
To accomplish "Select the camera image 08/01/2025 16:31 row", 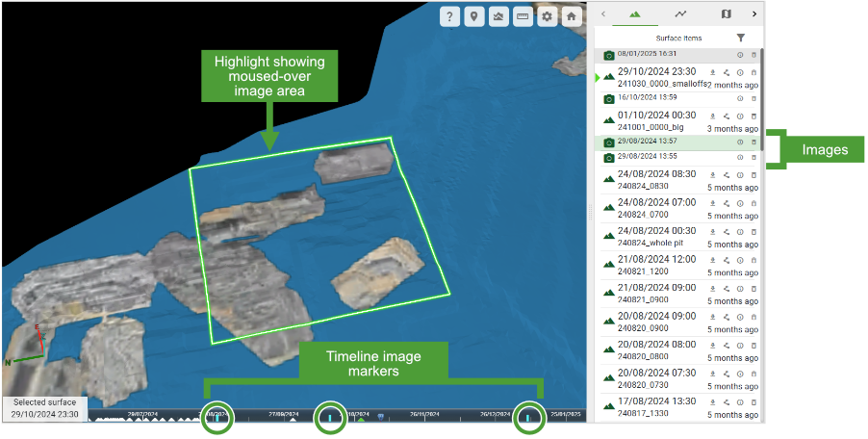I will tap(677, 56).
